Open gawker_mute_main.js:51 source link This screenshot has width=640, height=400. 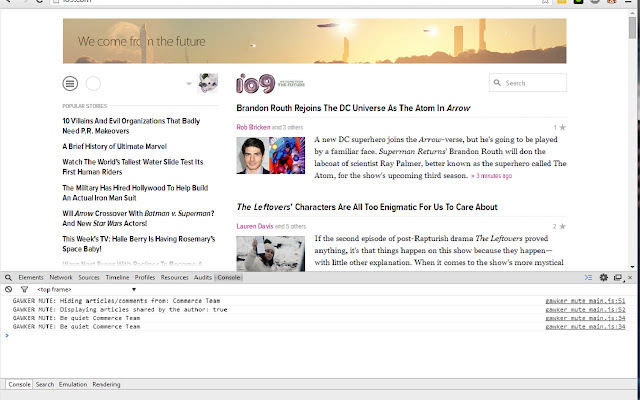click(585, 301)
